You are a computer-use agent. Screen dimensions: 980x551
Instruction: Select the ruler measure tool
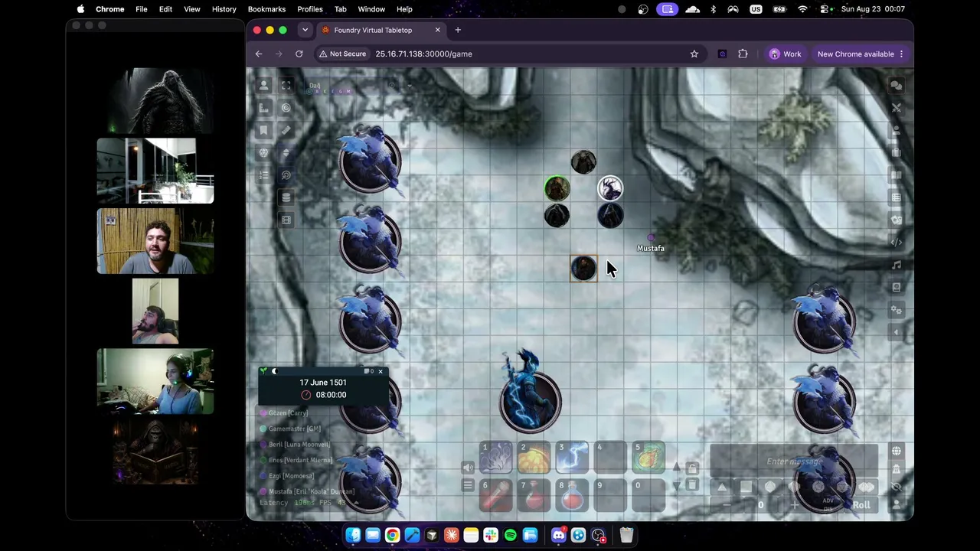[286, 130]
